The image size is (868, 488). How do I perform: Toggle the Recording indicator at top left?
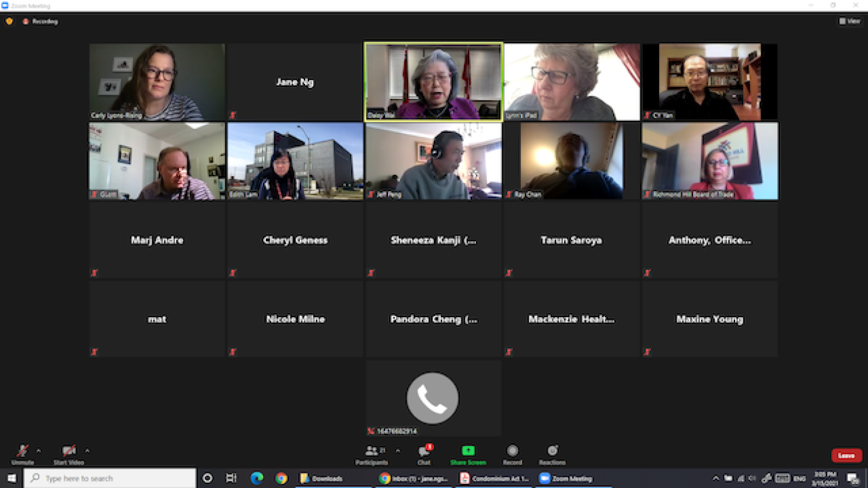tap(41, 21)
